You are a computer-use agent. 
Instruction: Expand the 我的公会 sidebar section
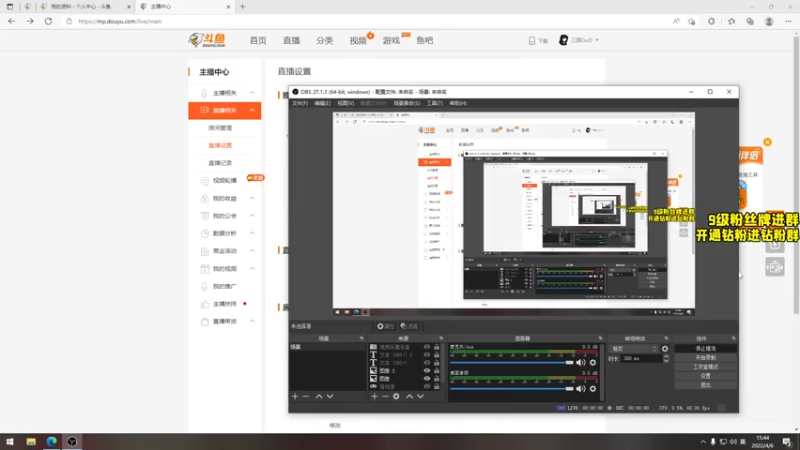252,216
